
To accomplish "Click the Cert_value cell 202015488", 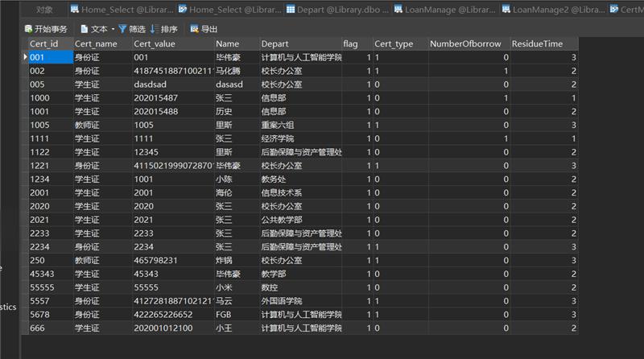I will click(x=173, y=111).
